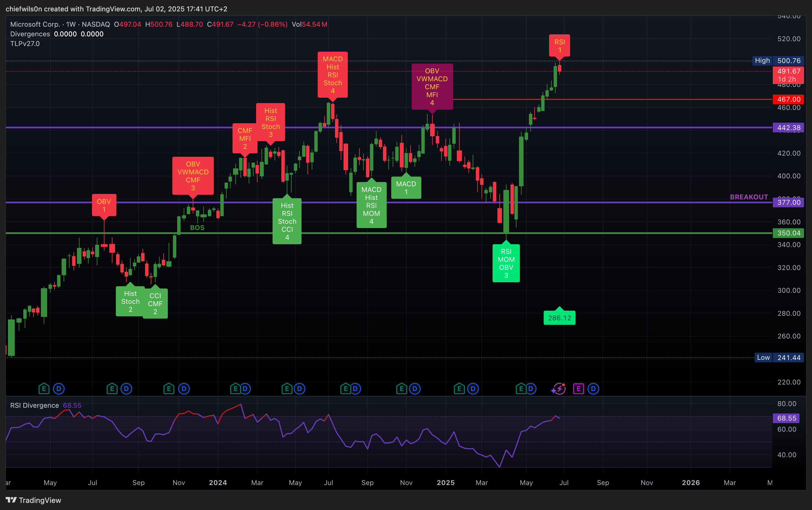The width and height of the screenshot is (812, 510).
Task: Open the earnings E marker near February 2025
Action: (459, 389)
